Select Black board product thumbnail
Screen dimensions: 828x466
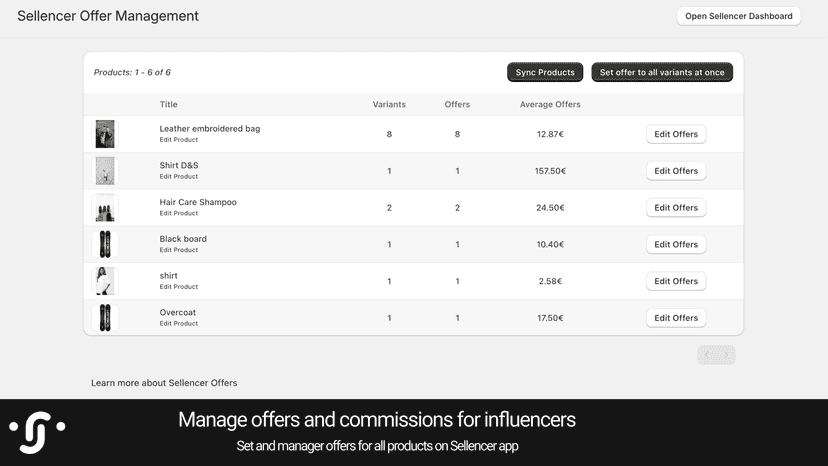click(105, 244)
